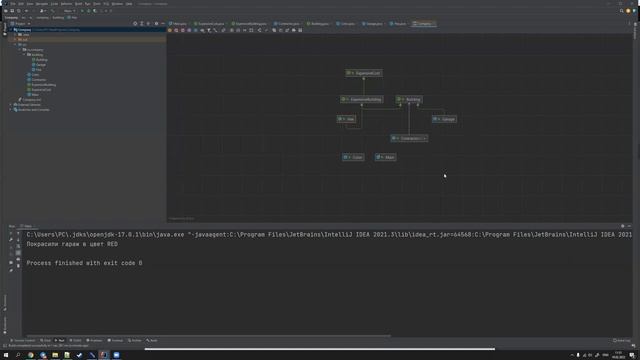Click Rerun Main in Run panel
640x360 pixels.
coord(11,234)
